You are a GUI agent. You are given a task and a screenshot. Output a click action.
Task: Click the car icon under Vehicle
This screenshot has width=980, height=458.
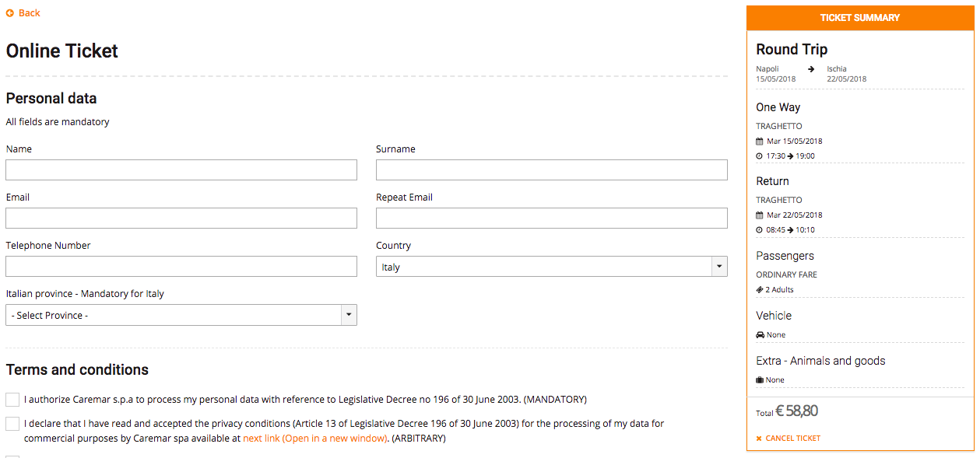[760, 335]
